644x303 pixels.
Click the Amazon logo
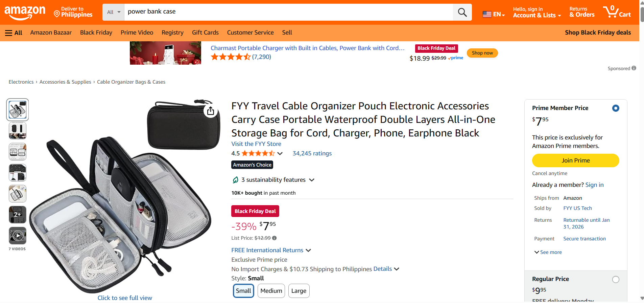click(x=25, y=13)
